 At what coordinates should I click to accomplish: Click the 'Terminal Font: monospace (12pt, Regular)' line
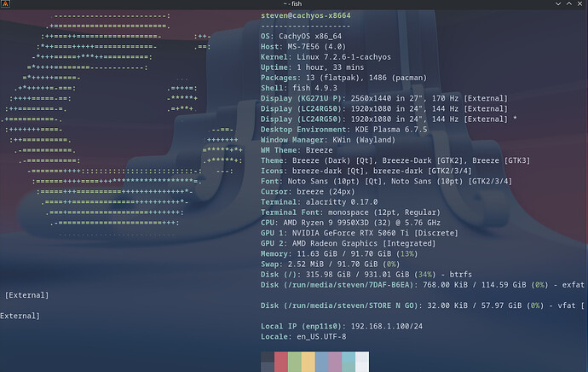coord(350,212)
